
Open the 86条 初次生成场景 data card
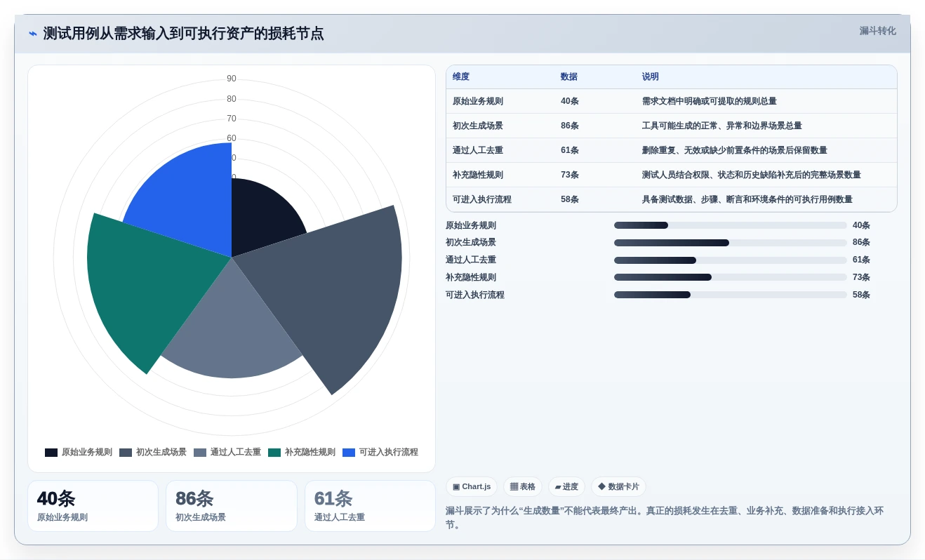pyautogui.click(x=232, y=506)
